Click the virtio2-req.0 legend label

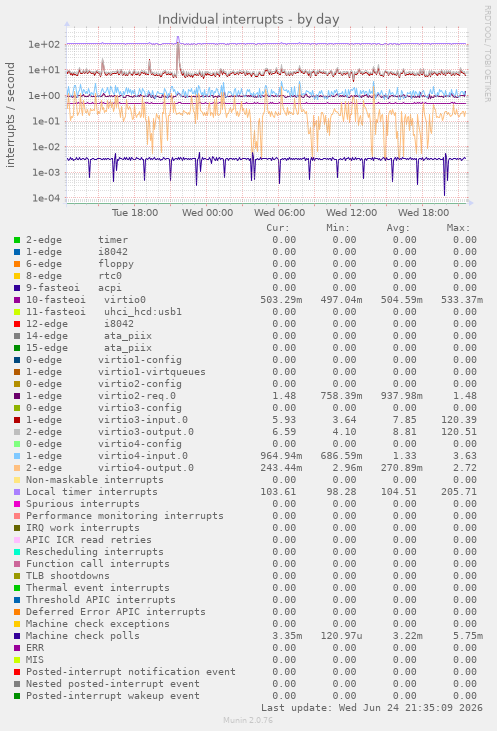click(x=137, y=396)
